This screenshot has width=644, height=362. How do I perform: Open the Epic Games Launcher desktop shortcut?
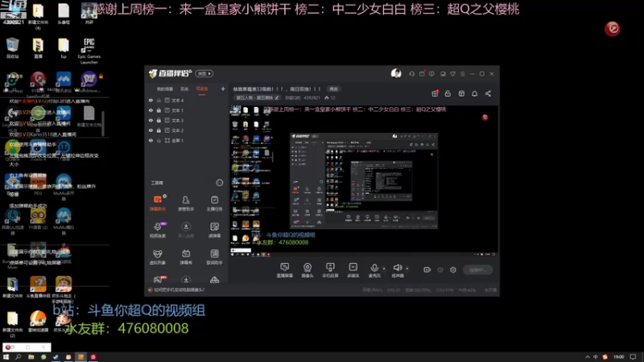pos(89,51)
